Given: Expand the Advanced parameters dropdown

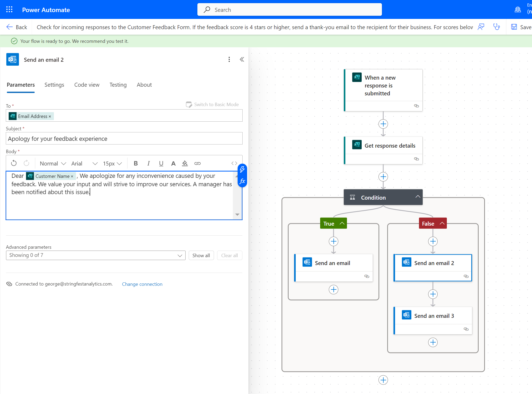Looking at the screenshot, I should (96, 255).
